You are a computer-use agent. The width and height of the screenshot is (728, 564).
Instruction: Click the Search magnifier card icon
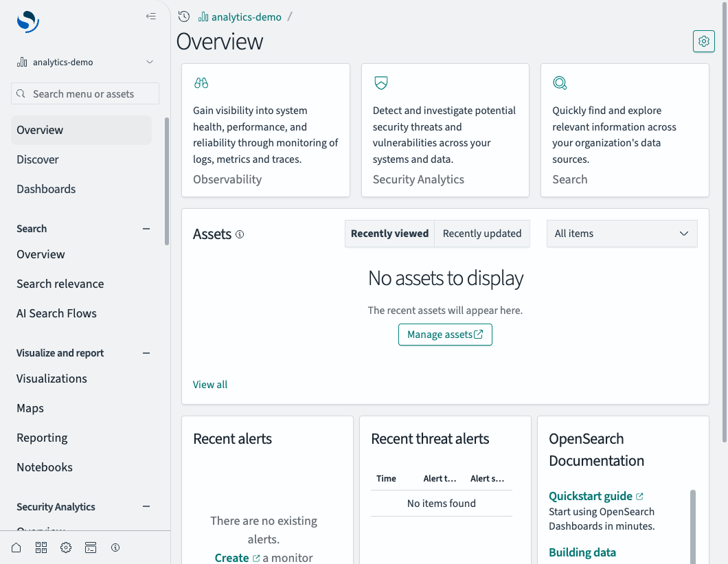[560, 82]
